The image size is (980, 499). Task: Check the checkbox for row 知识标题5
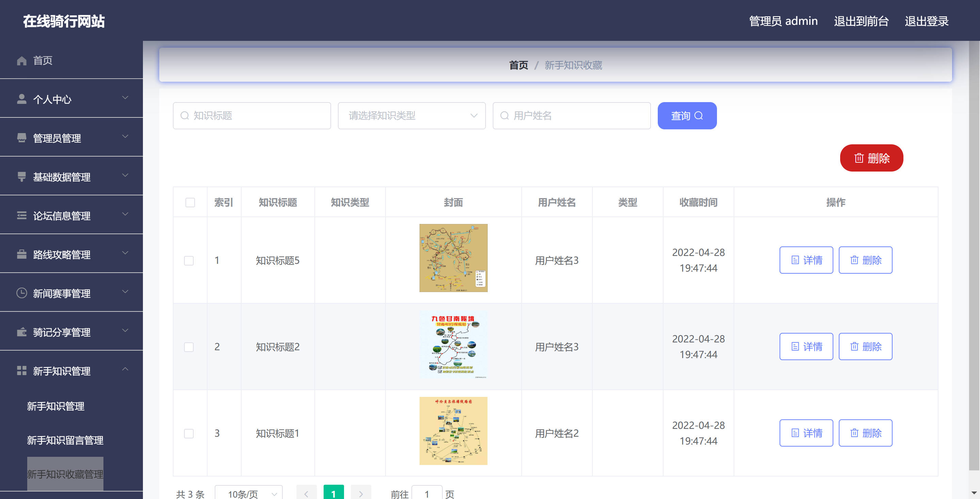(x=189, y=260)
